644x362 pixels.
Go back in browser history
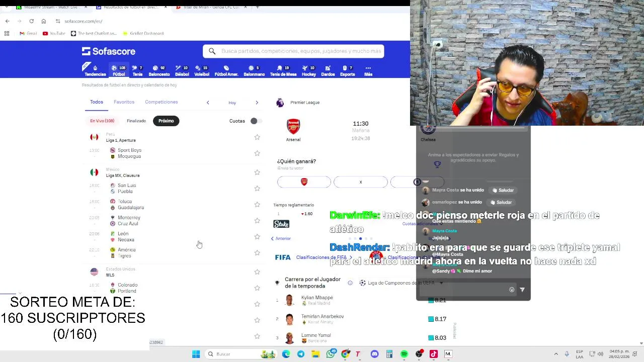pos(7,21)
